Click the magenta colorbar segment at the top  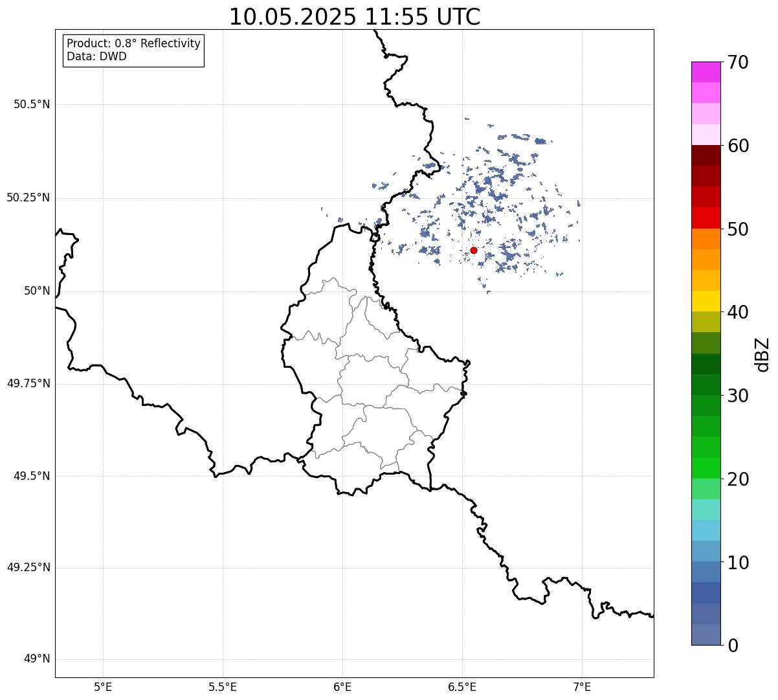706,72
